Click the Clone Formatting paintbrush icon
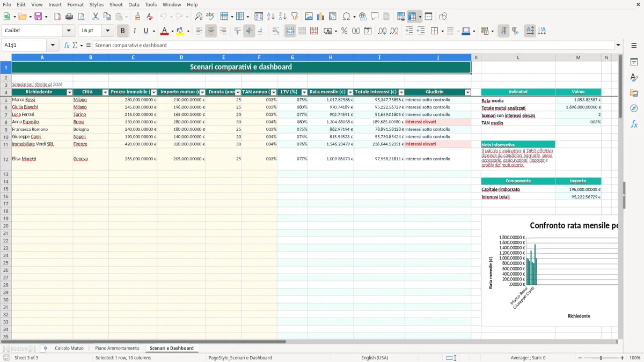Image resolution: width=644 pixels, height=362 pixels. click(137, 17)
